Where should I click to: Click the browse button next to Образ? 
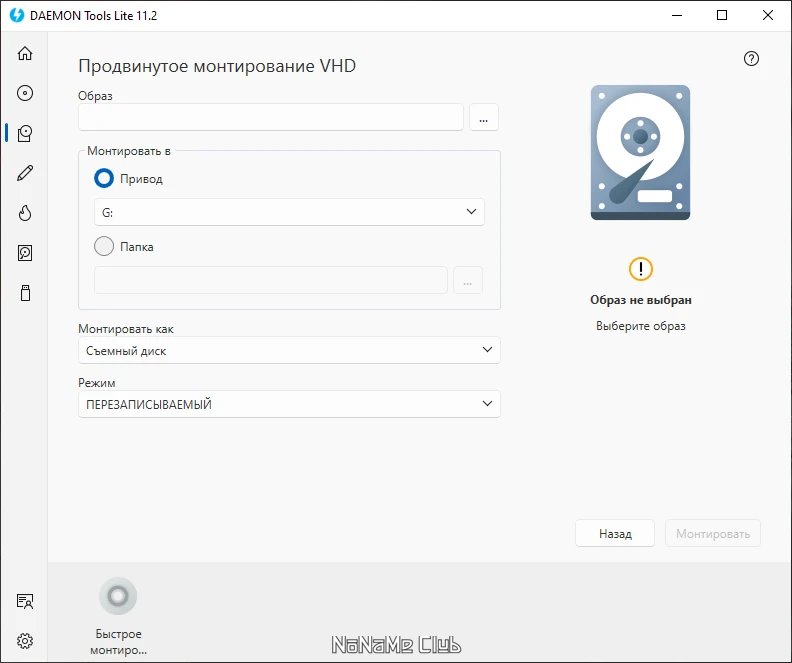(484, 117)
